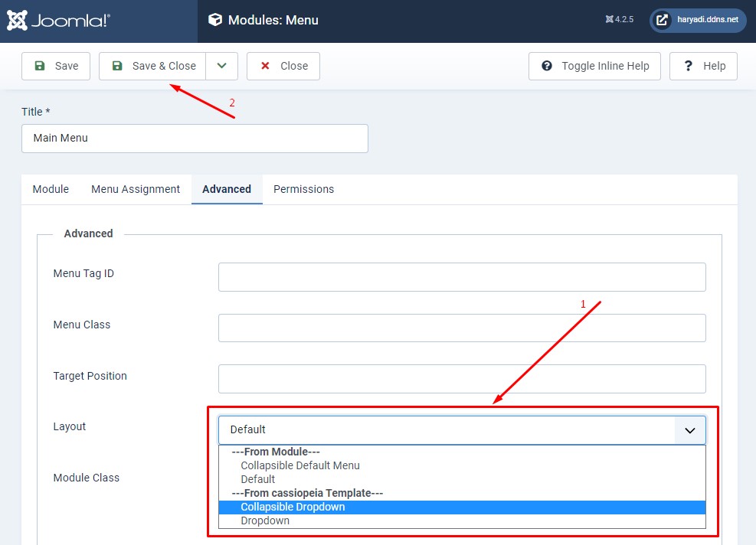Switch to the Menu Assignment tab

tap(136, 189)
